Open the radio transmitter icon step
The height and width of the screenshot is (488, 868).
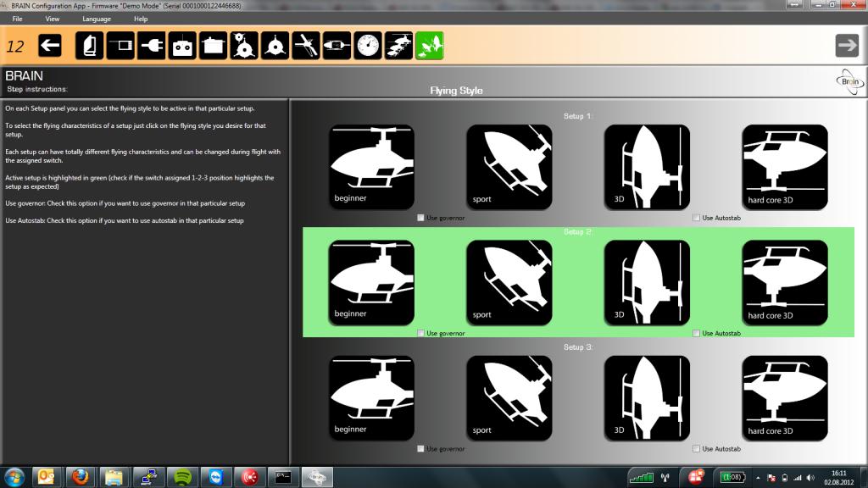click(182, 46)
